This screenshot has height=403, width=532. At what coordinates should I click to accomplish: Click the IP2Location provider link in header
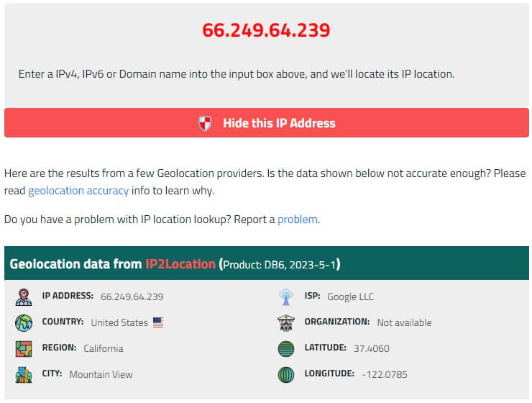pyautogui.click(x=180, y=264)
